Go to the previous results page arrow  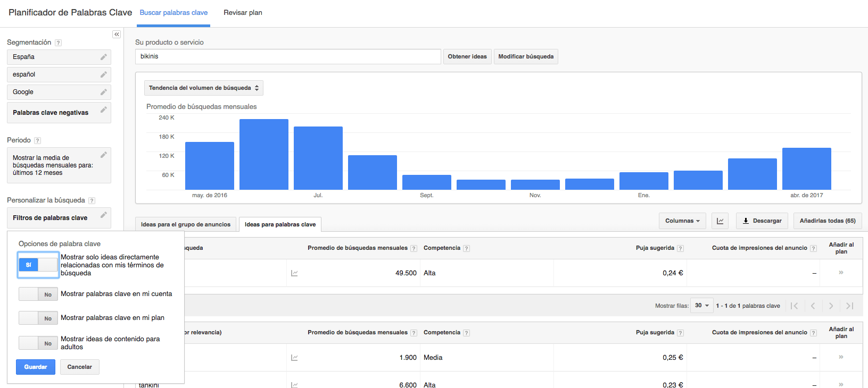(x=813, y=306)
